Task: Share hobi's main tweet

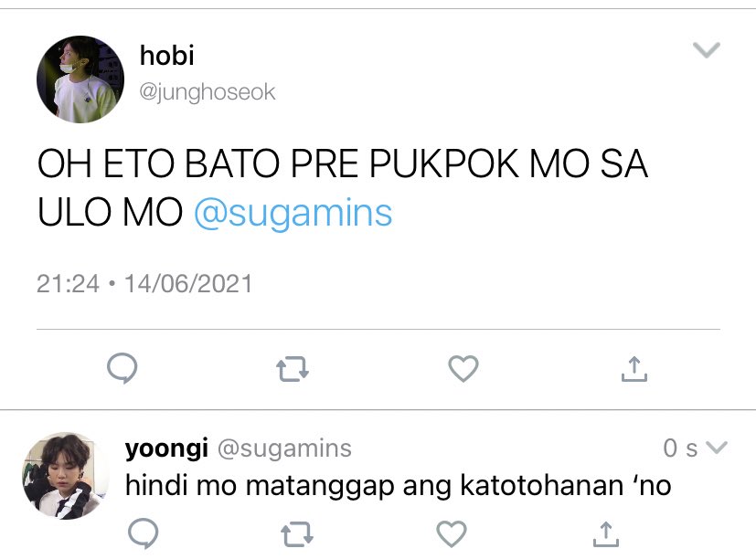Action: (634, 369)
